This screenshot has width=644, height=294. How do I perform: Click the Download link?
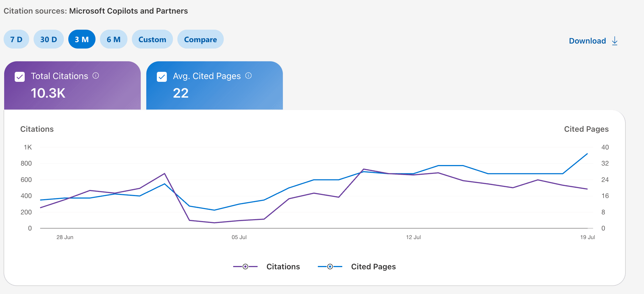(587, 41)
